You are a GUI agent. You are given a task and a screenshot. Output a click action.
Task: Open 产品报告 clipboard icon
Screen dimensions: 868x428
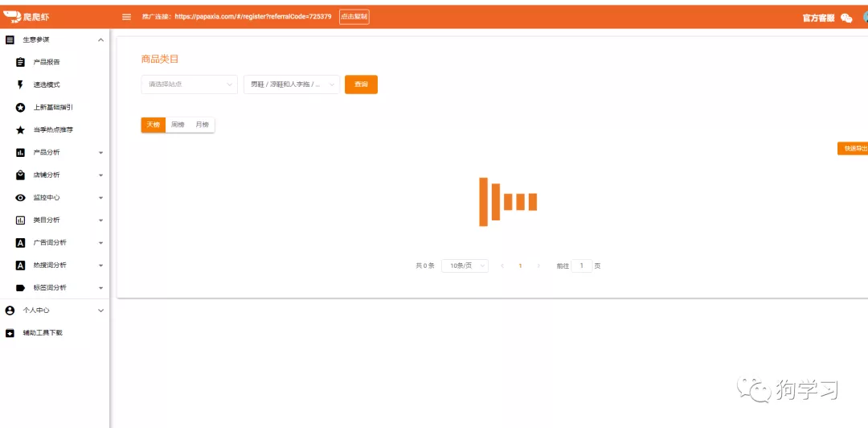20,62
